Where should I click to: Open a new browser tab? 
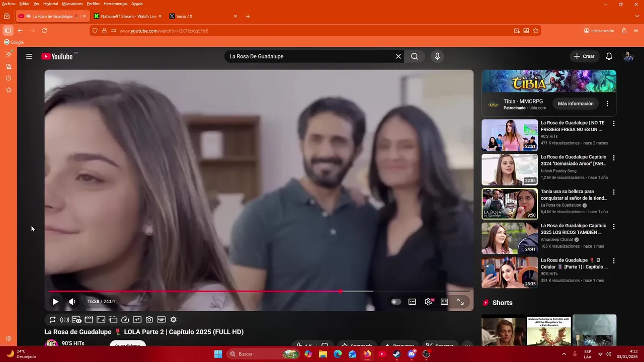coord(248,16)
